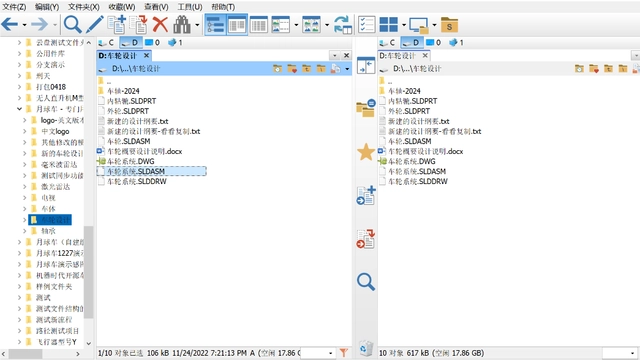Image resolution: width=640 pixels, height=360 pixels.
Task: Click the folder tree vertical scrollbar
Action: (89, 271)
